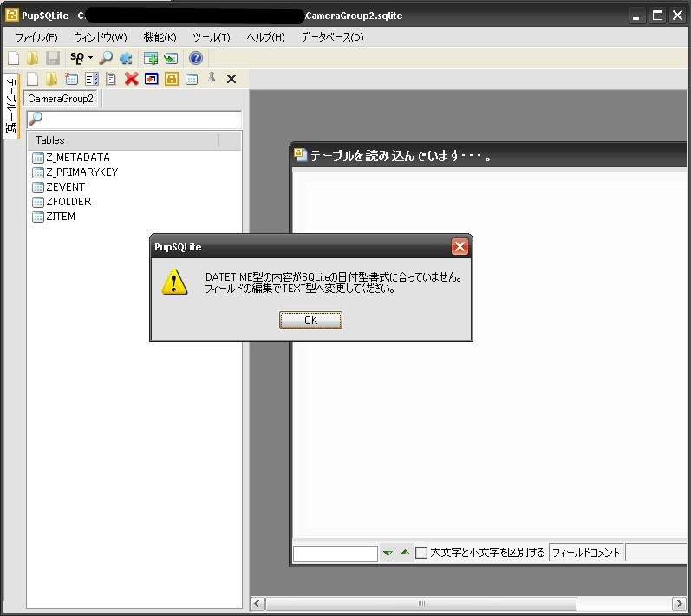
Task: Click the orange padlock icon
Action: (x=172, y=79)
